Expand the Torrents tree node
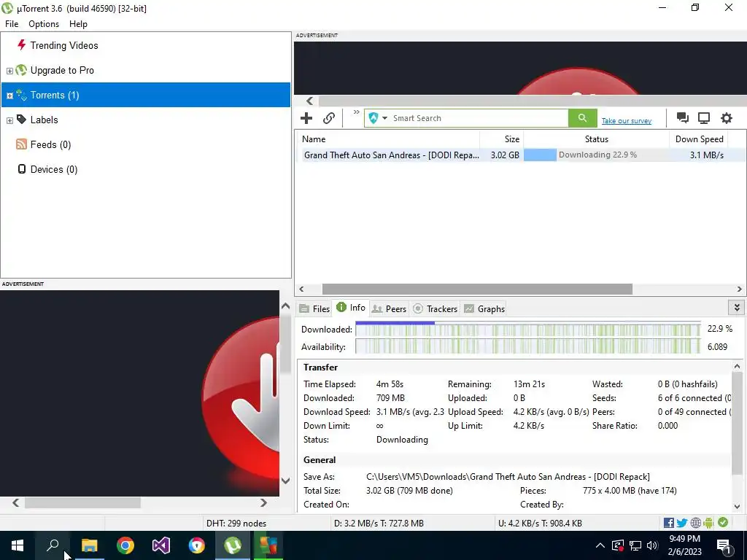 point(9,96)
